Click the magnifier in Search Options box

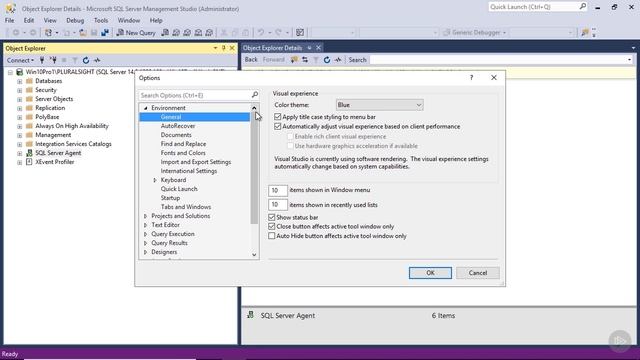tap(255, 95)
